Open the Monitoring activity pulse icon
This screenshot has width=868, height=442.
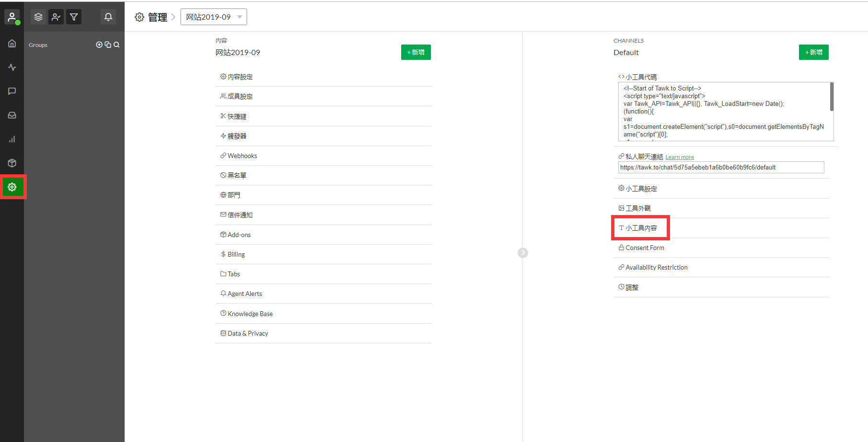click(x=12, y=68)
